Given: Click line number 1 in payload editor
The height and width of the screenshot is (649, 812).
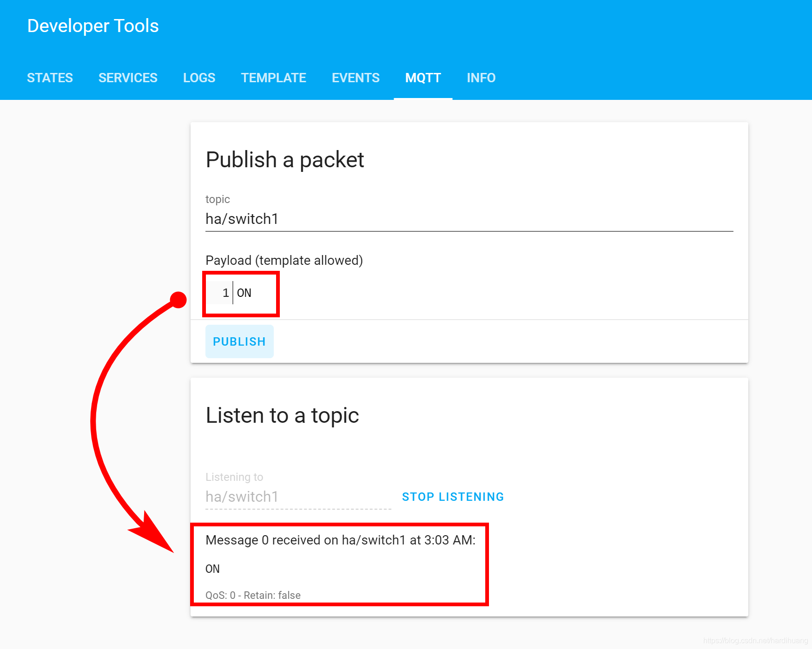Looking at the screenshot, I should pos(225,293).
